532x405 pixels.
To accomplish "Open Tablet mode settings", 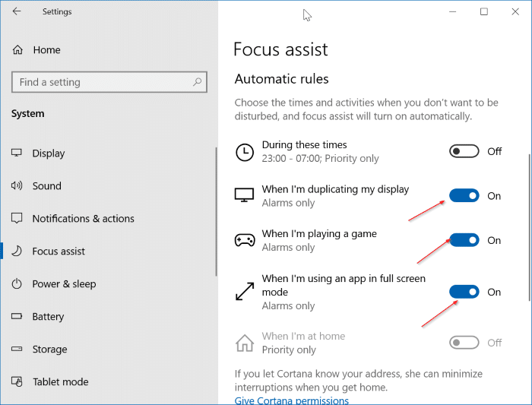I will tap(60, 382).
